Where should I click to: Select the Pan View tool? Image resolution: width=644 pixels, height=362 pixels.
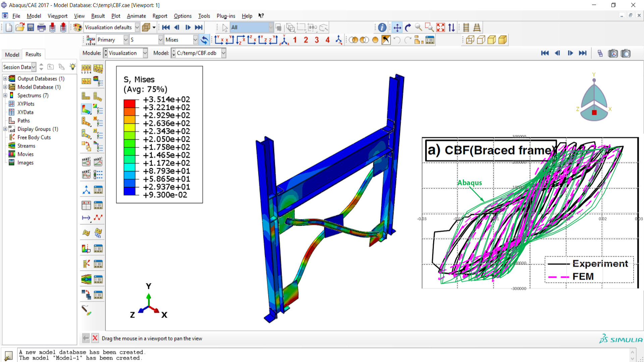pyautogui.click(x=397, y=27)
